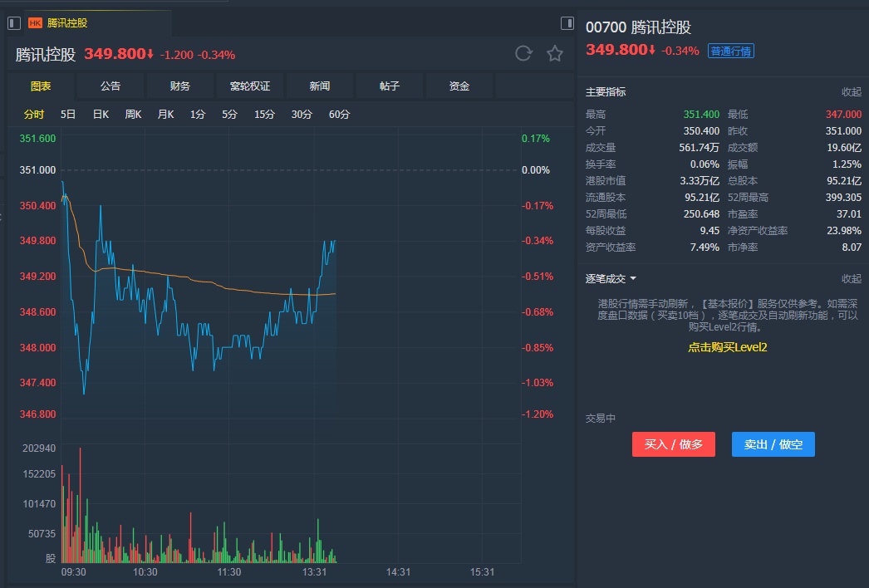Open the 资金 tab

point(459,86)
